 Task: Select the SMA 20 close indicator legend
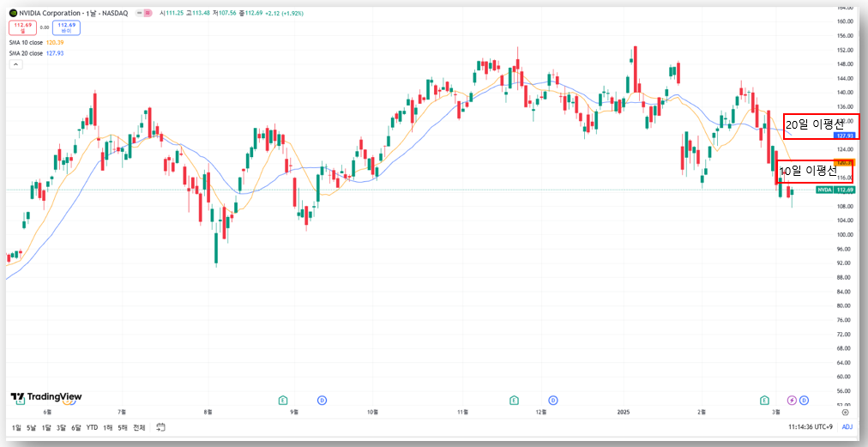(26, 53)
